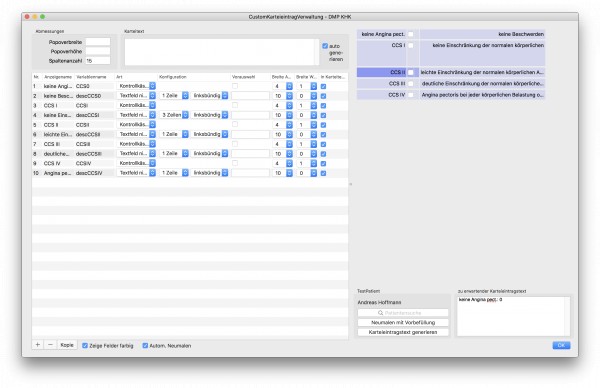
Task: Toggle Vorauswahl checkbox for row CCS0
Action: pos(235,86)
